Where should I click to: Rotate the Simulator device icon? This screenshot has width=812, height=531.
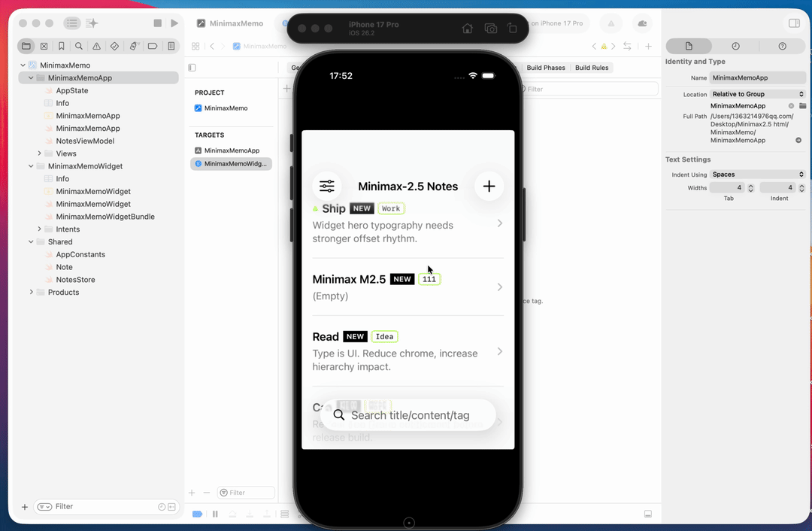512,29
